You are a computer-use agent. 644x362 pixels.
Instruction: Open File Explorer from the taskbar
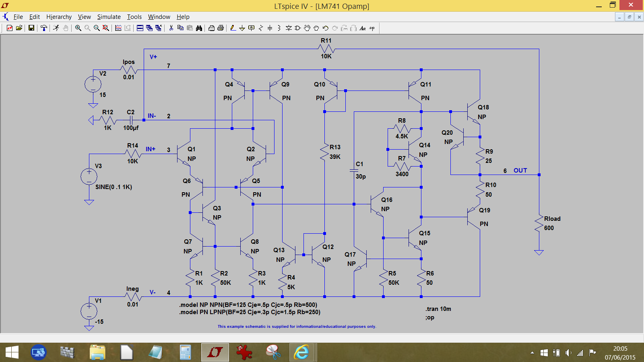[97, 353]
